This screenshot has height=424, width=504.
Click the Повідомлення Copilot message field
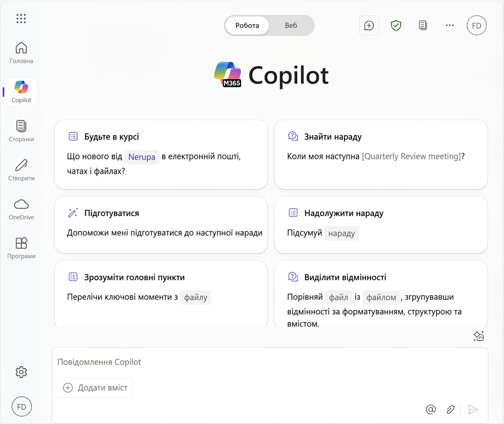[270, 362]
